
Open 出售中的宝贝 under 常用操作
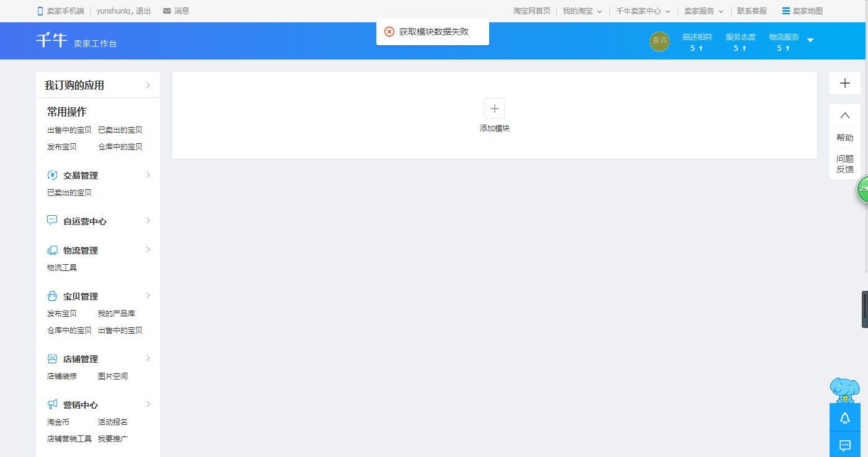click(69, 130)
